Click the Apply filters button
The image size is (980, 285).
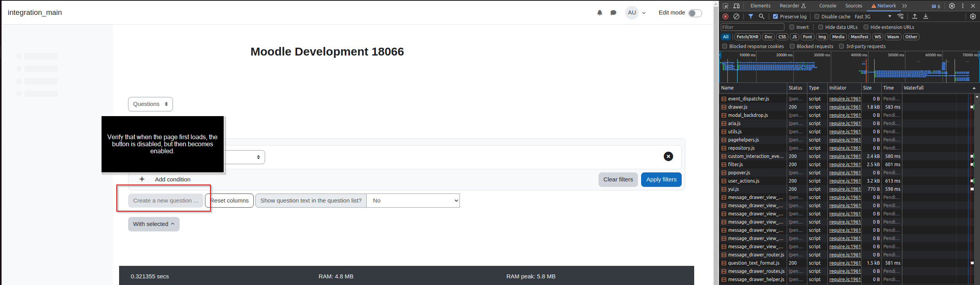coord(661,179)
